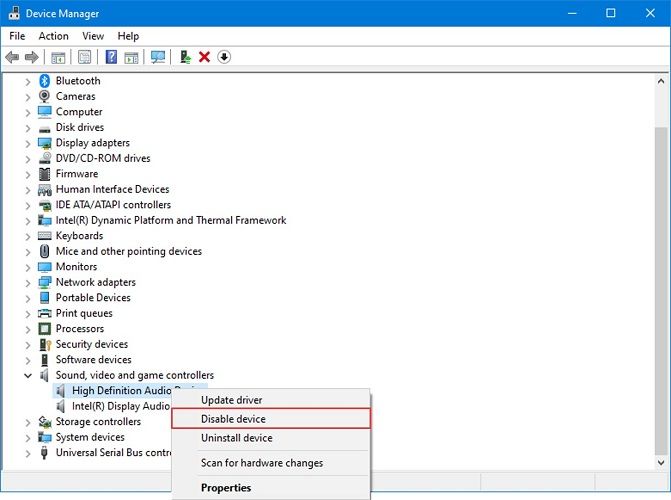Viewport: 671px width, 500px height.
Task: Expand the Software devices node
Action: click(x=28, y=360)
